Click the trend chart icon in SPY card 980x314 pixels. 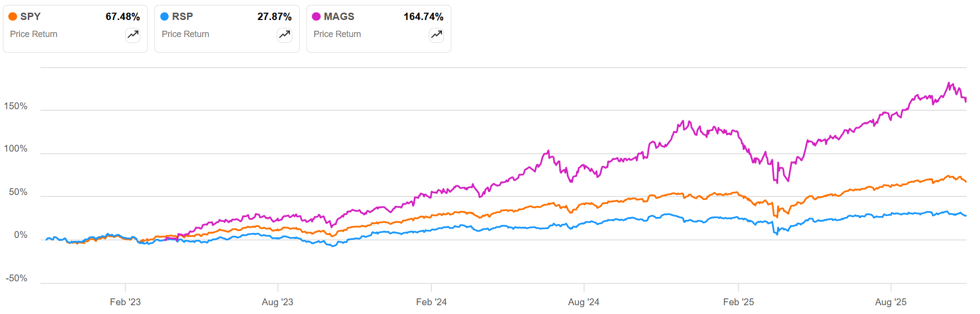(x=133, y=35)
